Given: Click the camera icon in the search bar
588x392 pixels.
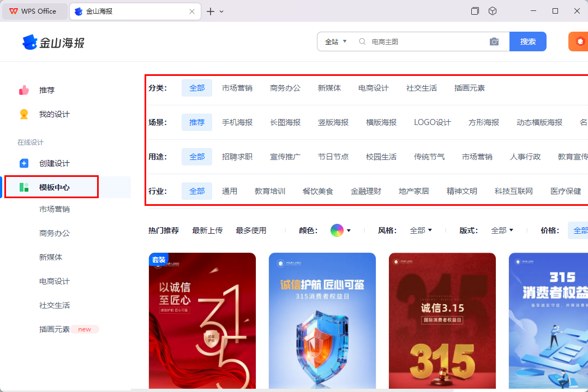Looking at the screenshot, I should click(494, 41).
